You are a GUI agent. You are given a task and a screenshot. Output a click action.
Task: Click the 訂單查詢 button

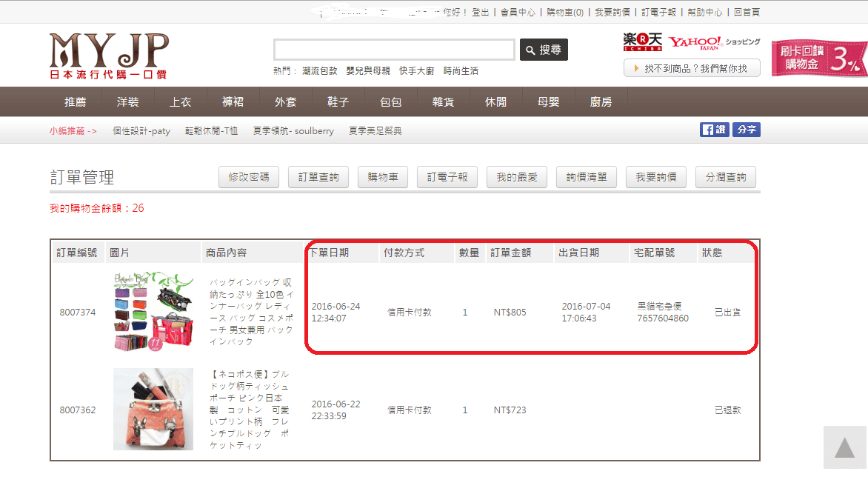pyautogui.click(x=318, y=178)
